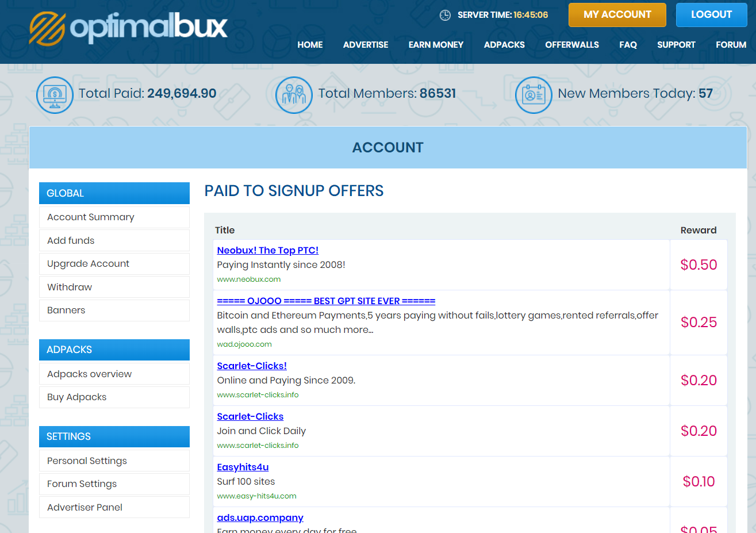Viewport: 756px width, 533px height.
Task: Click the Total Members 86531 text
Action: point(387,93)
